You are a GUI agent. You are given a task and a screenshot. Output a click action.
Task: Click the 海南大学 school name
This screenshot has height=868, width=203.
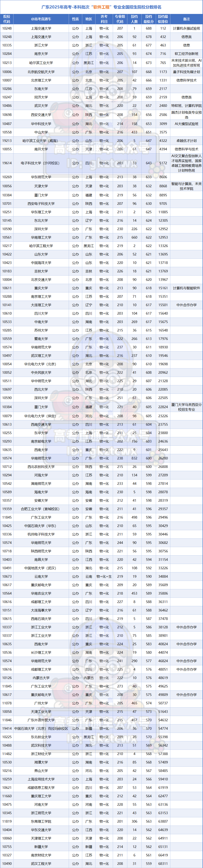pos(41,492)
